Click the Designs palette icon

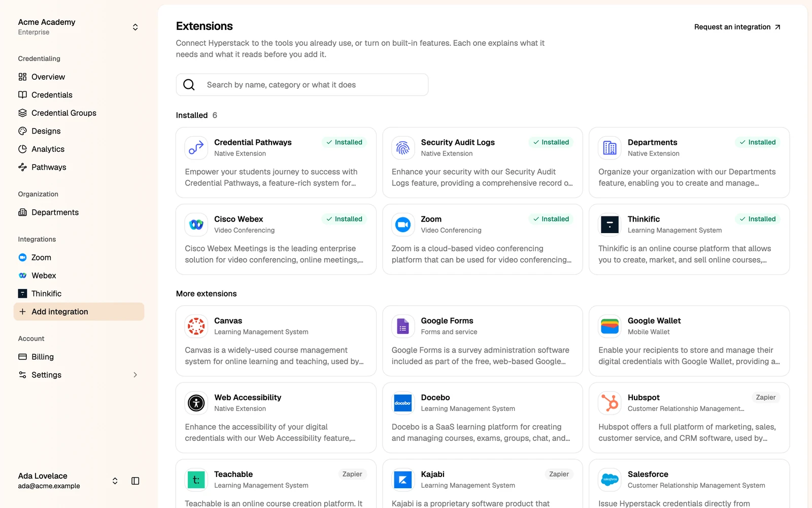pos(22,131)
